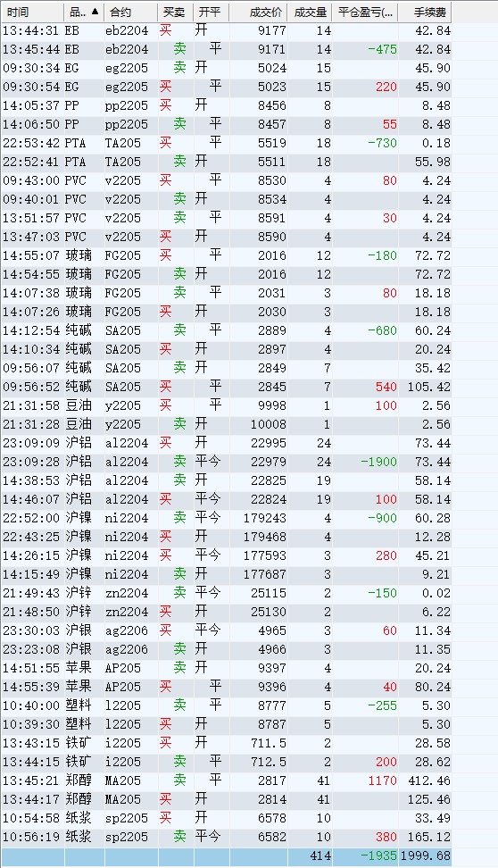Click the price cell 179468
498x868 pixels.
(264, 537)
